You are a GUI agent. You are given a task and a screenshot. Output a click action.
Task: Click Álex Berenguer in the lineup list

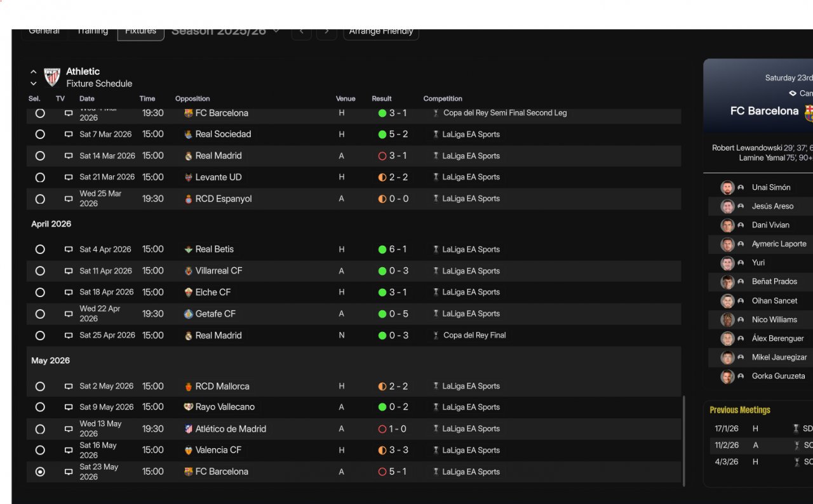(x=778, y=339)
